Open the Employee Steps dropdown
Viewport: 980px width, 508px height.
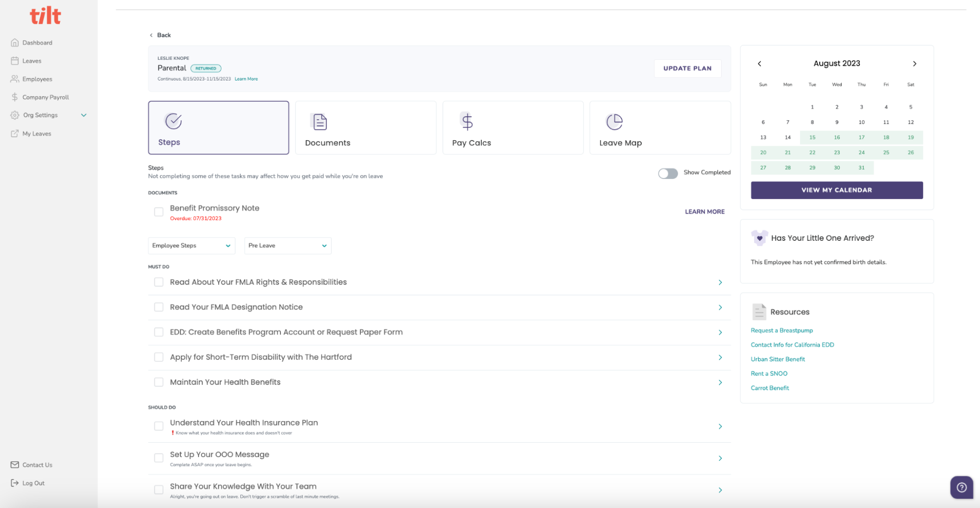(191, 246)
